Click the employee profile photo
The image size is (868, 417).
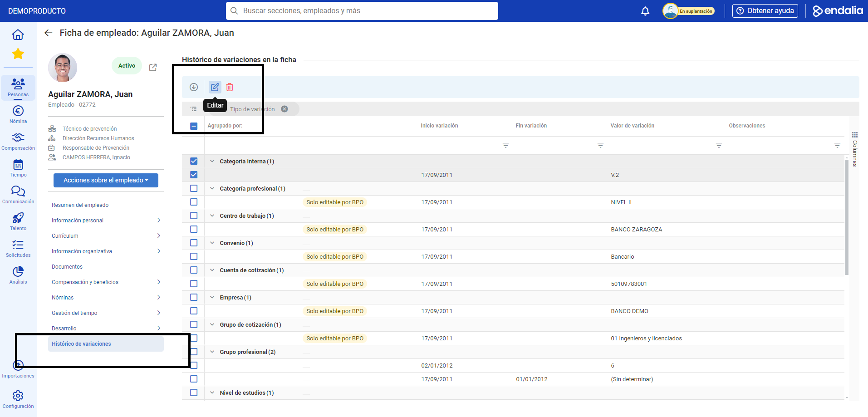click(63, 68)
